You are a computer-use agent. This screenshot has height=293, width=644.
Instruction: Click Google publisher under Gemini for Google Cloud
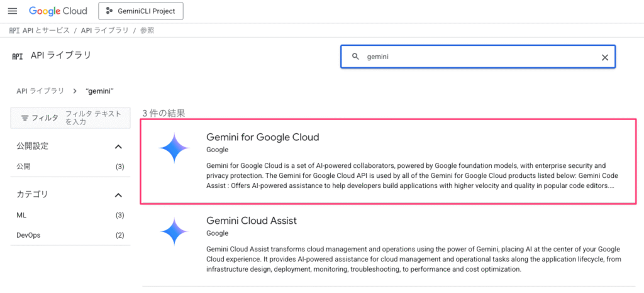[217, 150]
